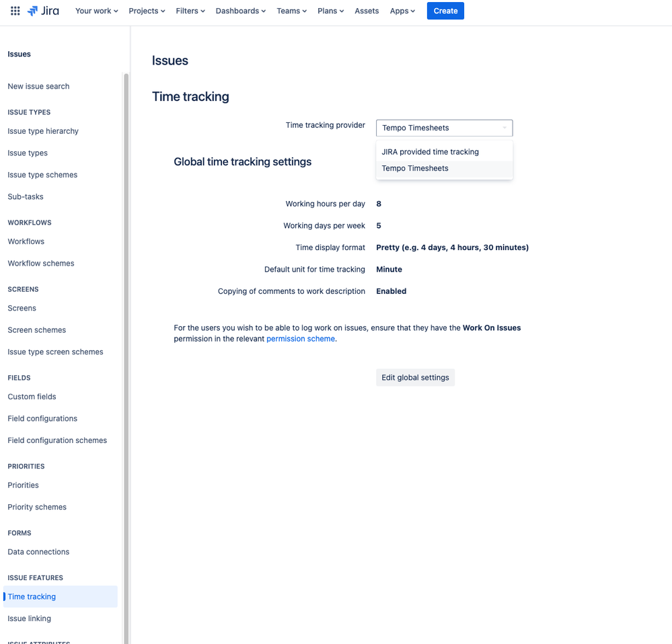The width and height of the screenshot is (672, 644).
Task: Expand the Teams menu
Action: coord(291,11)
